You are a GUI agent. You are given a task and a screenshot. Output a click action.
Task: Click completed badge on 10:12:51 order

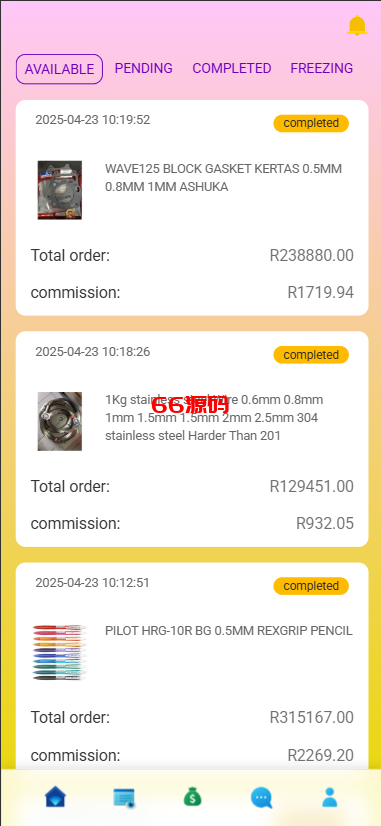(311, 586)
